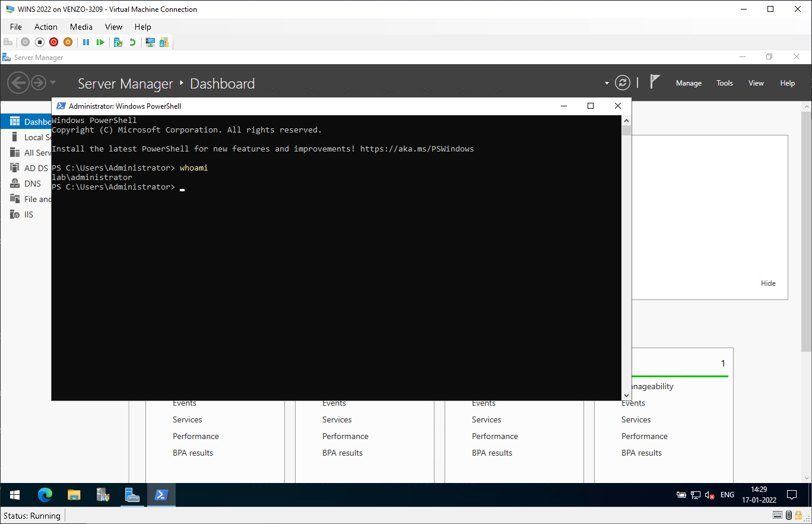Image resolution: width=812 pixels, height=524 pixels.
Task: Open the clock showing 14:29
Action: point(759,495)
